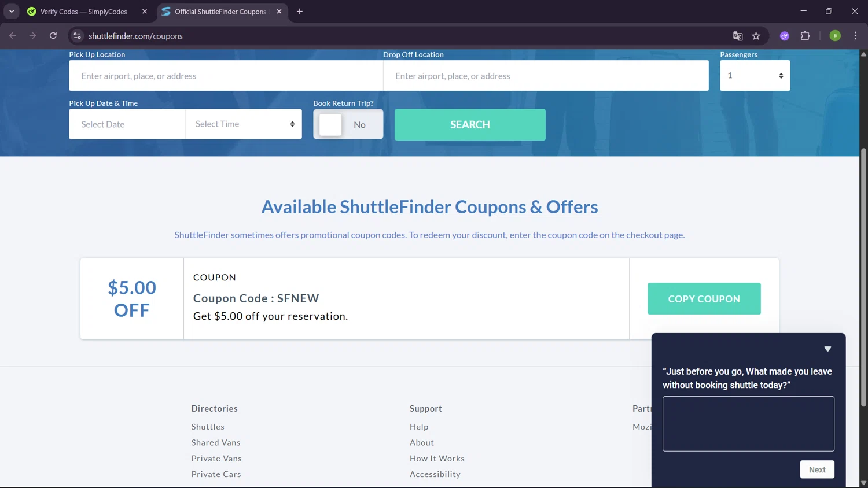Screen dimensions: 868x488
Task: Click the Support footer heading
Action: 426,408
